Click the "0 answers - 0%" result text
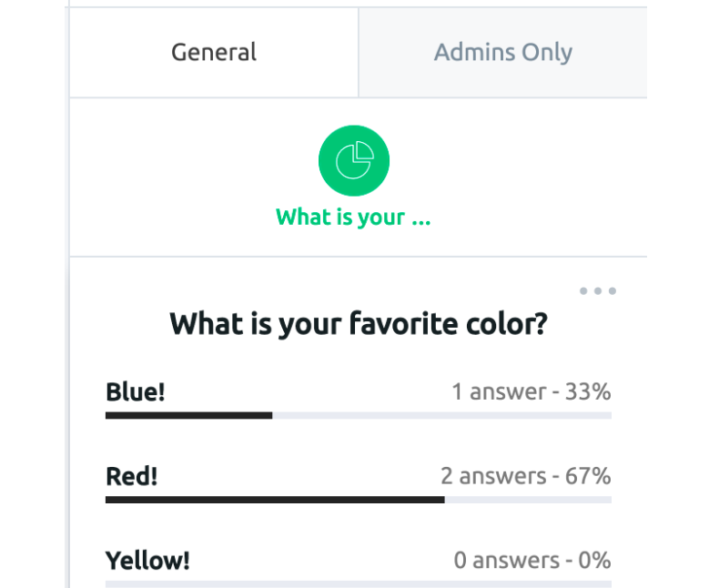This screenshot has width=719, height=588. pos(532,561)
